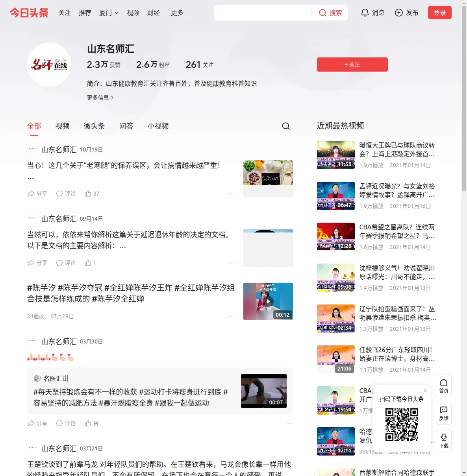The height and width of the screenshot is (476, 467).
Task: Switch to the 问答 tab
Action: pyautogui.click(x=126, y=126)
